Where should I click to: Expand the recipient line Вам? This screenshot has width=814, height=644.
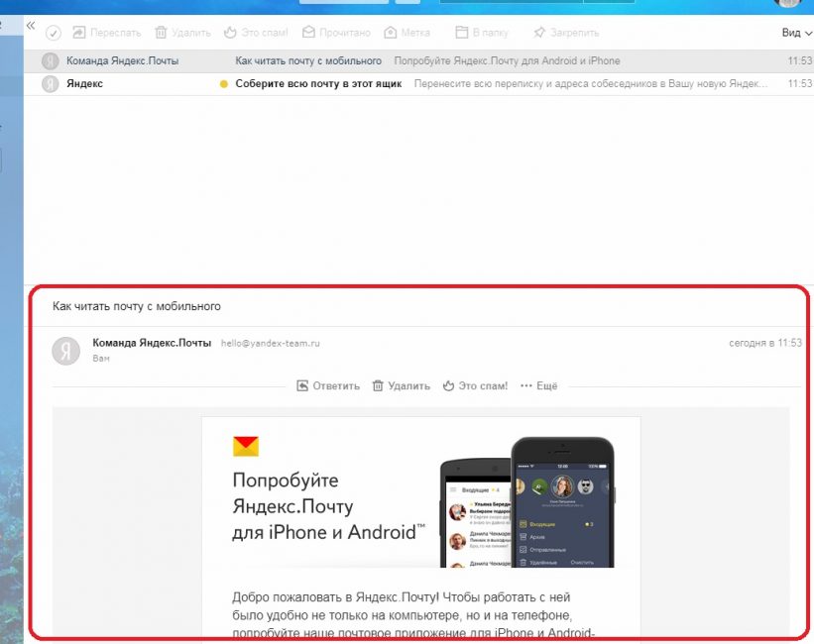[101, 358]
